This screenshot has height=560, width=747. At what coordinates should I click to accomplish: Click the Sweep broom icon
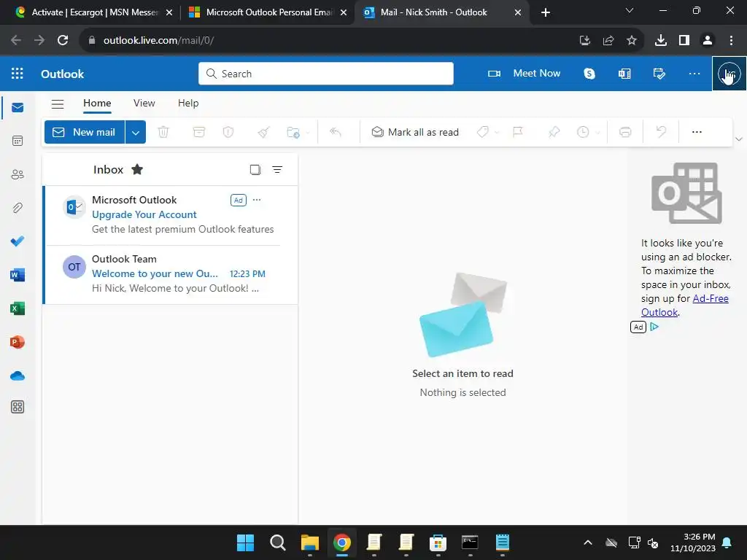pyautogui.click(x=264, y=132)
